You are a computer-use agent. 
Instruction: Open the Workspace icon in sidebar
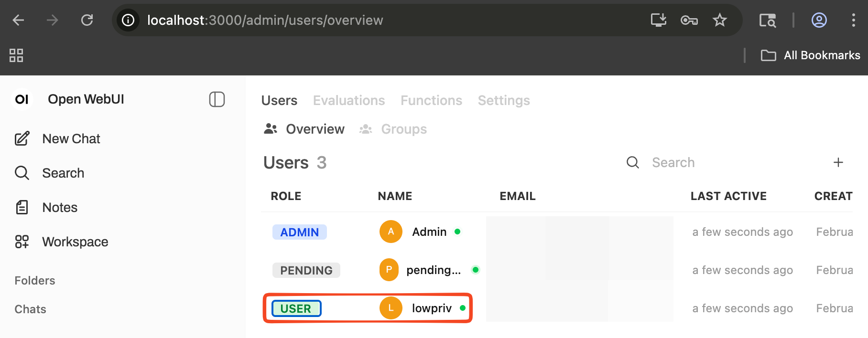click(22, 242)
